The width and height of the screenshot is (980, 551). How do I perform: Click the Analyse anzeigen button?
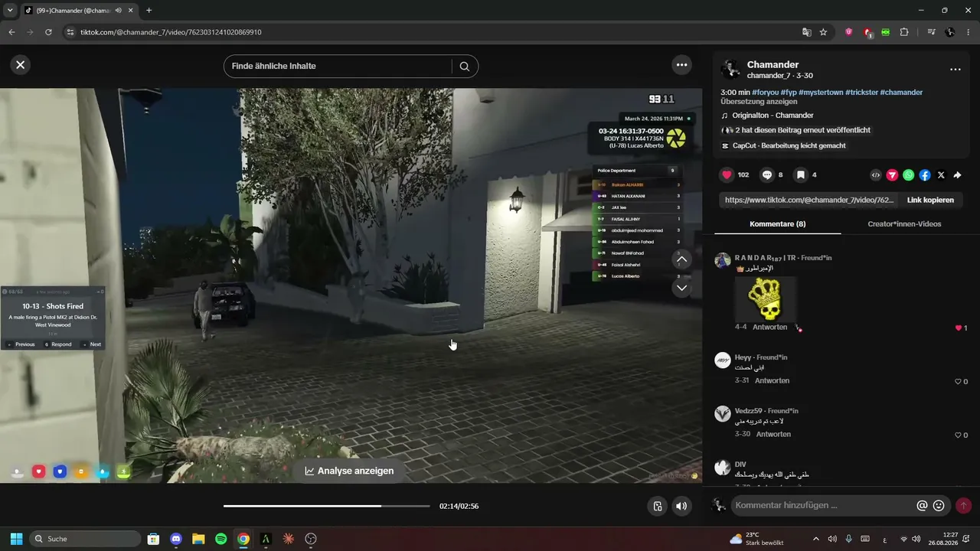(349, 471)
